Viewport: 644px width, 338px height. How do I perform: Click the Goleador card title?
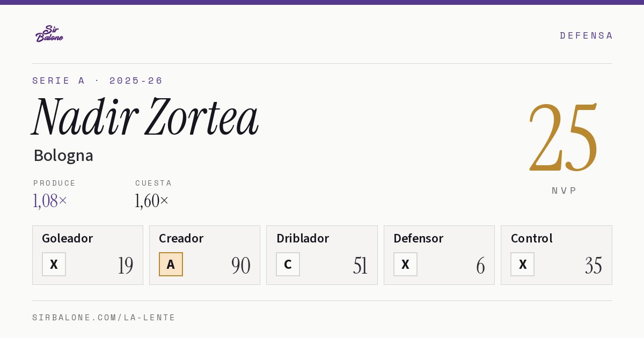tap(68, 238)
